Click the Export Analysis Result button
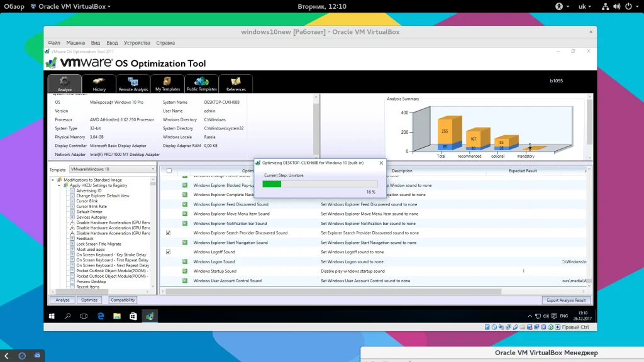644x362 pixels. pyautogui.click(x=566, y=300)
